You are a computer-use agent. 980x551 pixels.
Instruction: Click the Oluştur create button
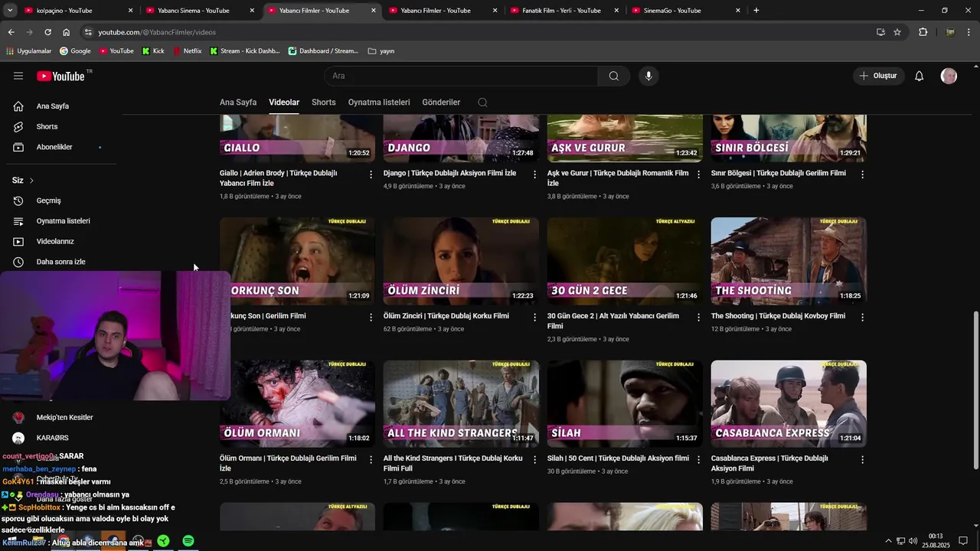click(x=878, y=76)
